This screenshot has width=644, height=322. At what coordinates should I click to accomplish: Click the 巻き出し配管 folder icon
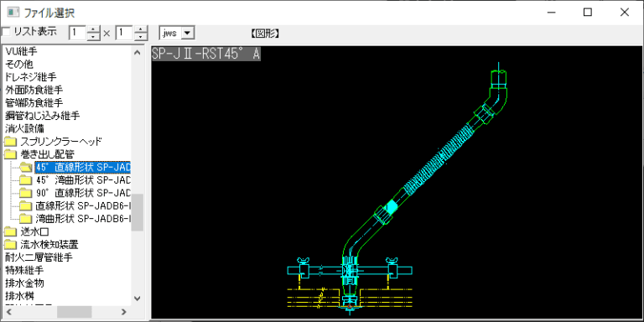10,155
